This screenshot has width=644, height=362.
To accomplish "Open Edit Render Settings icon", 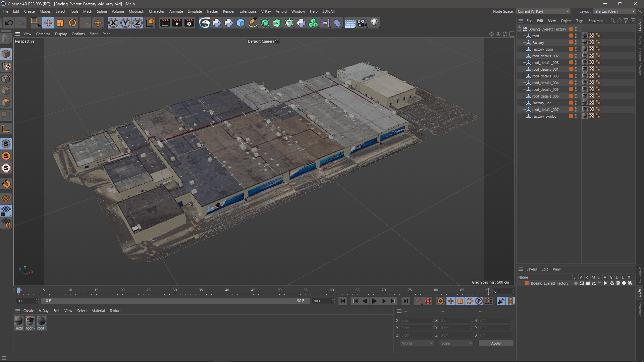I will click(190, 23).
